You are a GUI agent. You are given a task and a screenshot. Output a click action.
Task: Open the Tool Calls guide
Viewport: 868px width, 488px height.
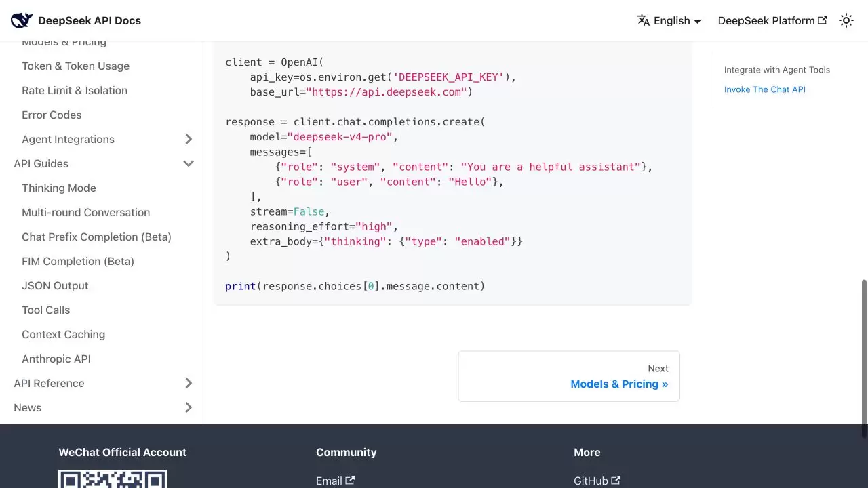(x=46, y=310)
